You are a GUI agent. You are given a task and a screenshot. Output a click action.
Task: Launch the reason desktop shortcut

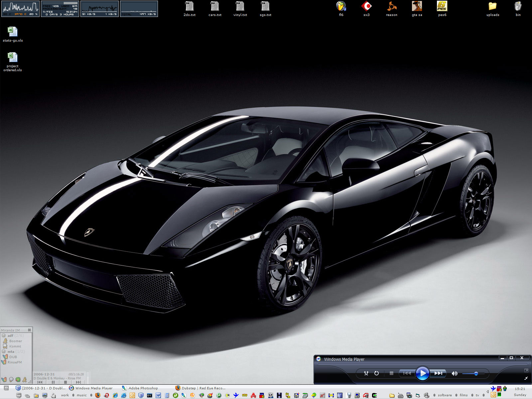coord(391,7)
